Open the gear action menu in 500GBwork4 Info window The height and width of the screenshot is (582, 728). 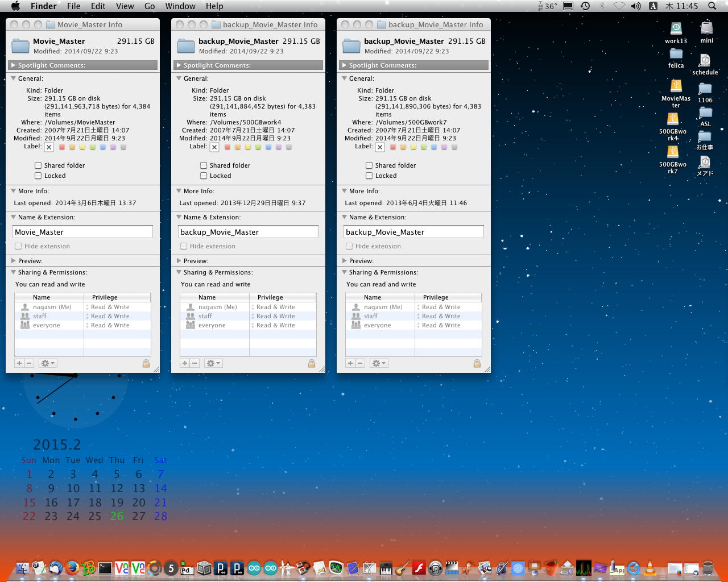click(213, 363)
